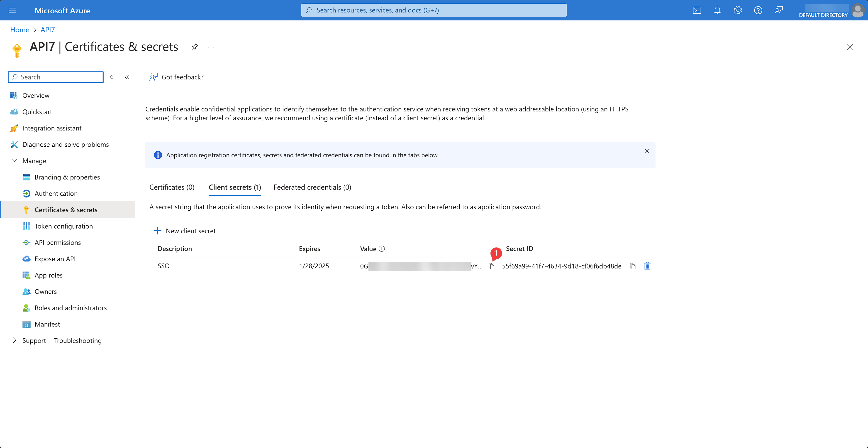The image size is (868, 448).
Task: Open the Help question mark menu
Action: tap(758, 10)
